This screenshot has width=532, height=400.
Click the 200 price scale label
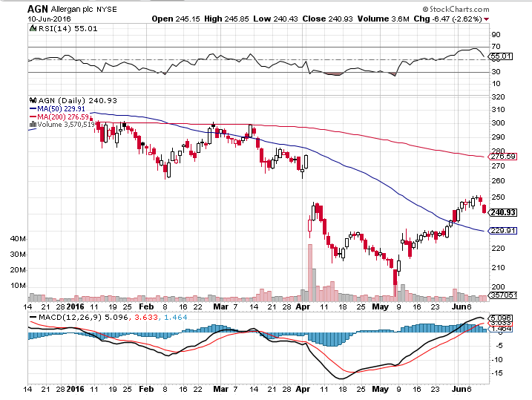pyautogui.click(x=498, y=286)
